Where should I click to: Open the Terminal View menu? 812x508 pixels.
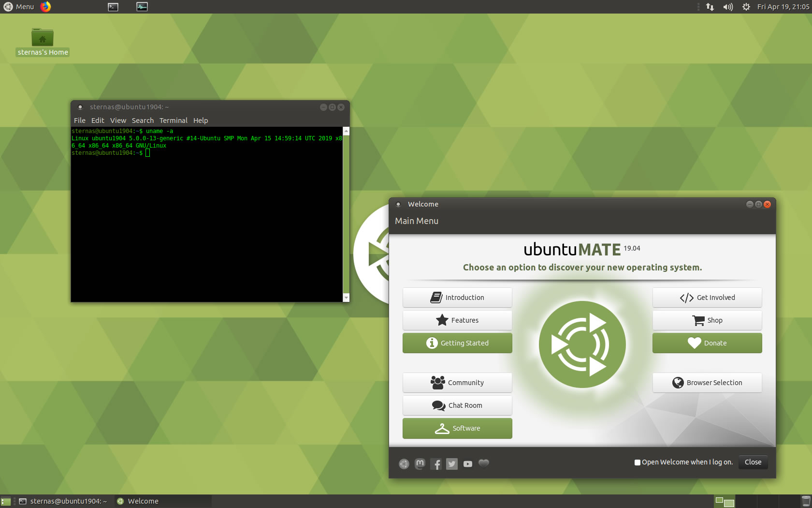(118, 120)
